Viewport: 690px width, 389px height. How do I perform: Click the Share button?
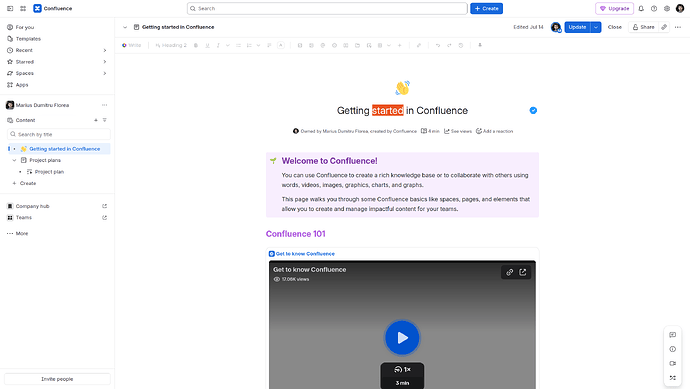[643, 27]
